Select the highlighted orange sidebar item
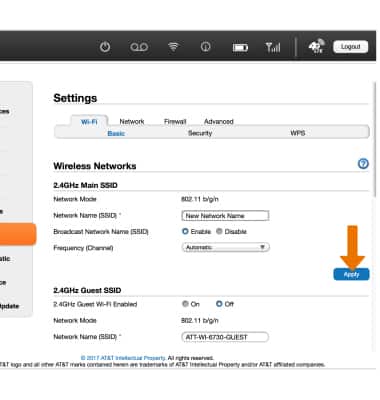 pos(17,234)
